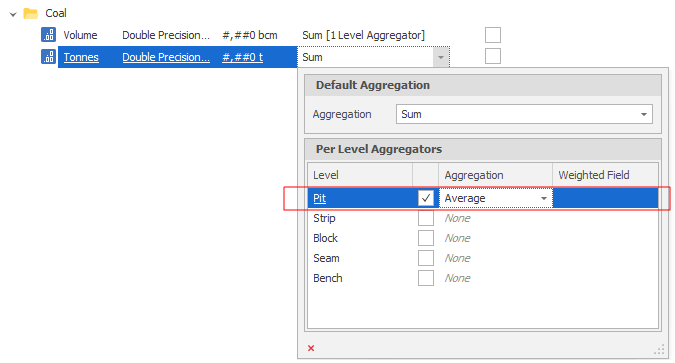Click the popup resize grip icon
Image resolution: width=675 pixels, height=363 pixels.
pyautogui.click(x=659, y=350)
